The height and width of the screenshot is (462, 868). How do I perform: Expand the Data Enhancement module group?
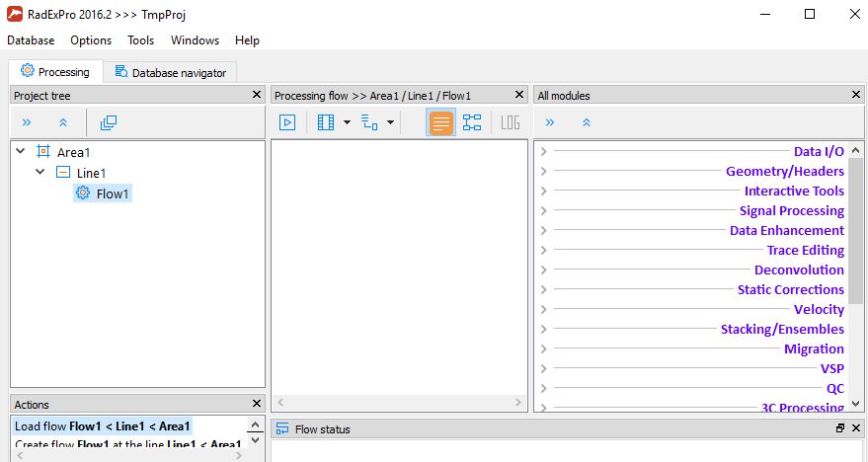tap(543, 230)
